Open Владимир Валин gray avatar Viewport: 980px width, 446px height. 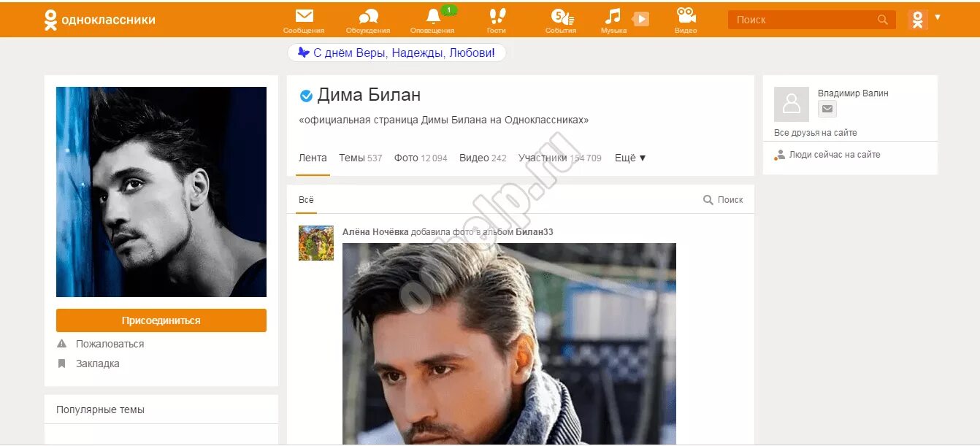point(792,104)
